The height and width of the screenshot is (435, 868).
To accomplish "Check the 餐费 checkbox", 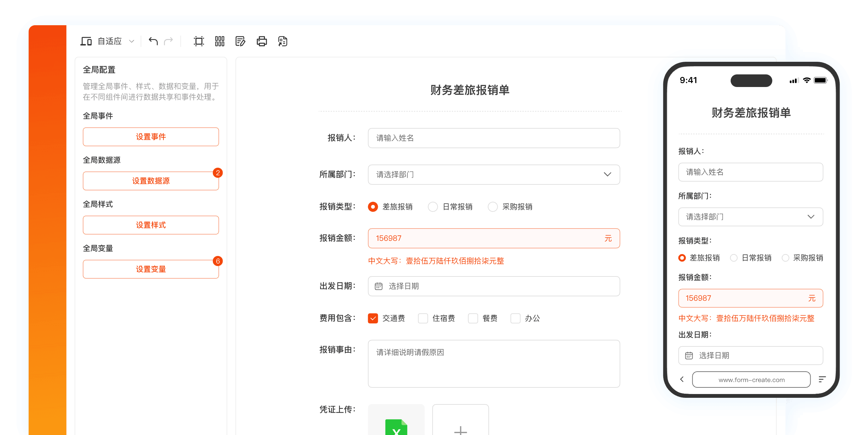I will (x=473, y=318).
